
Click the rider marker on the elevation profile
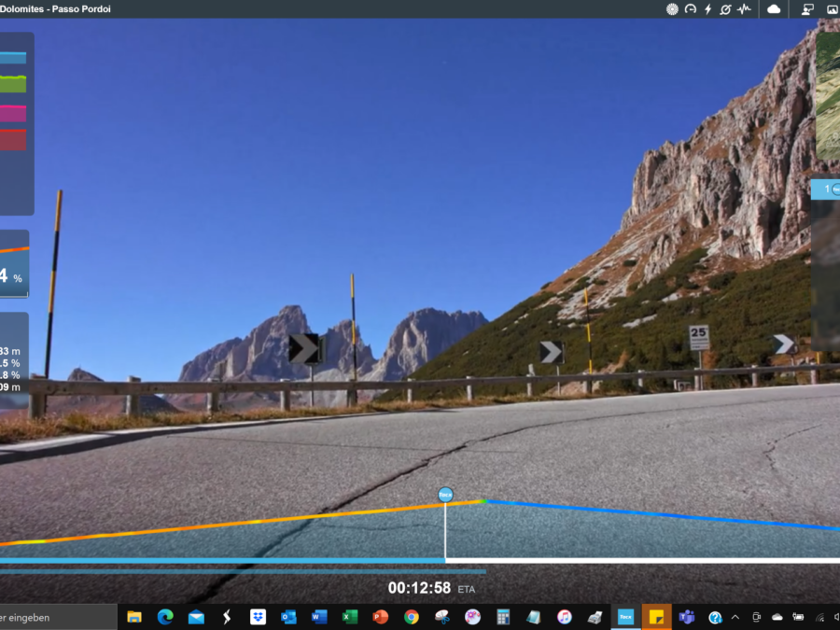[x=445, y=494]
